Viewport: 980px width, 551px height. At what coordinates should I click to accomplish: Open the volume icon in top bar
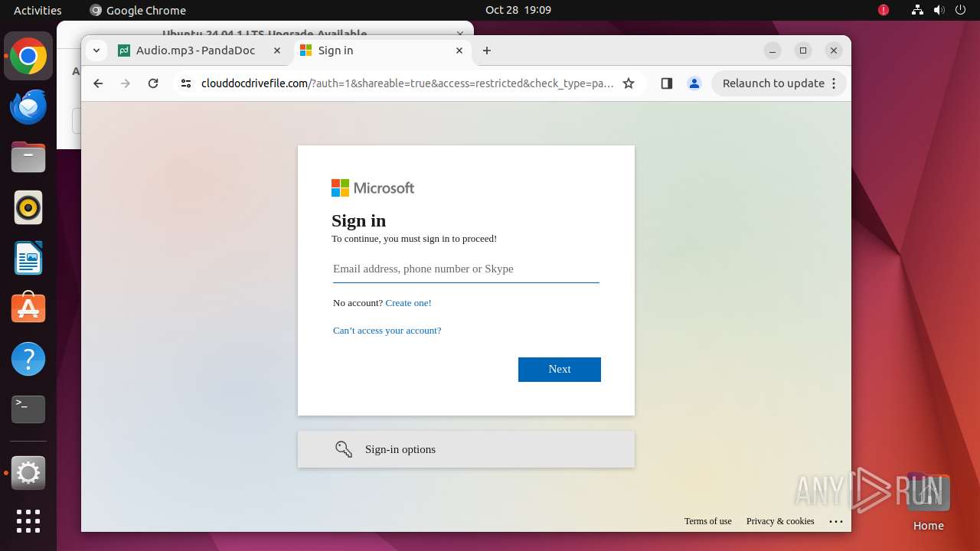pos(939,10)
